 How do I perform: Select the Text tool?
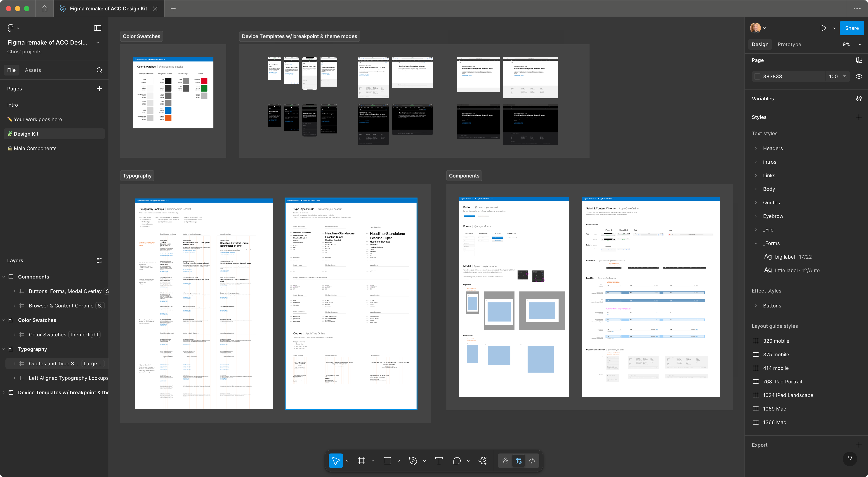(x=439, y=461)
